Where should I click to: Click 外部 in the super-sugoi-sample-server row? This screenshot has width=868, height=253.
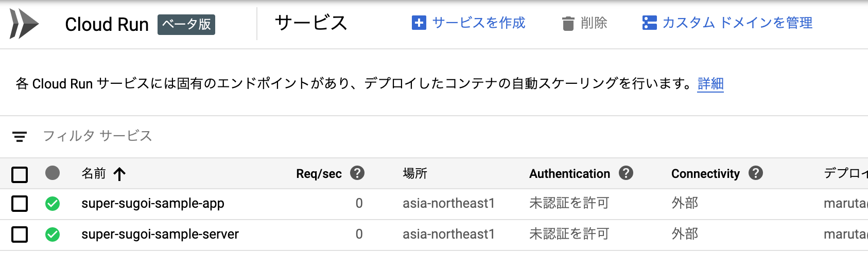(685, 234)
